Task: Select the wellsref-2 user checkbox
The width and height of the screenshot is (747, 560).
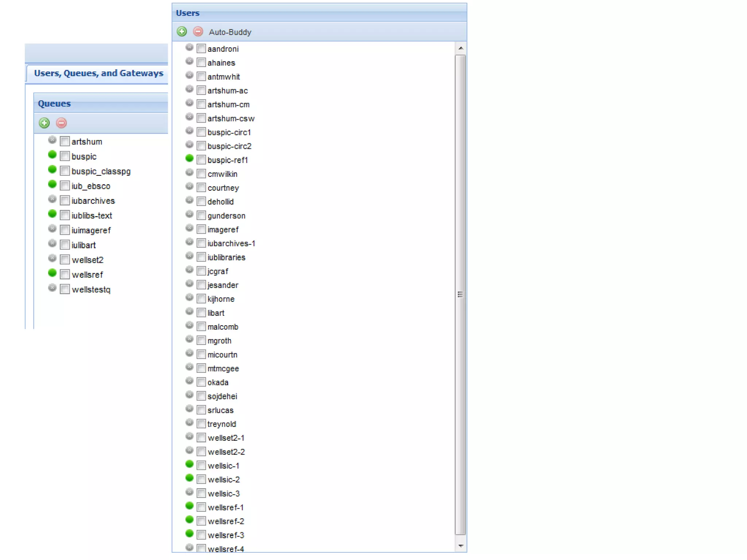Action: coord(201,521)
